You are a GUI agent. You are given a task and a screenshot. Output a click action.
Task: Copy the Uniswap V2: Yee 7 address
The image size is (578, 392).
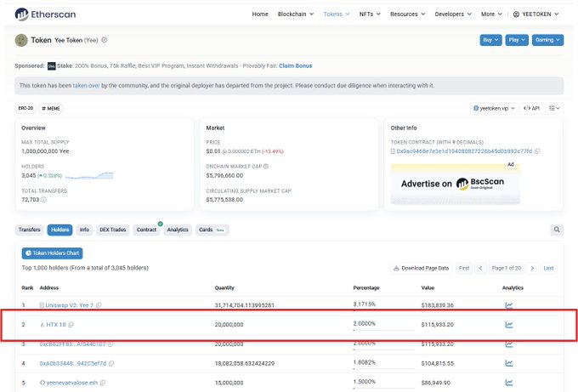click(x=99, y=305)
